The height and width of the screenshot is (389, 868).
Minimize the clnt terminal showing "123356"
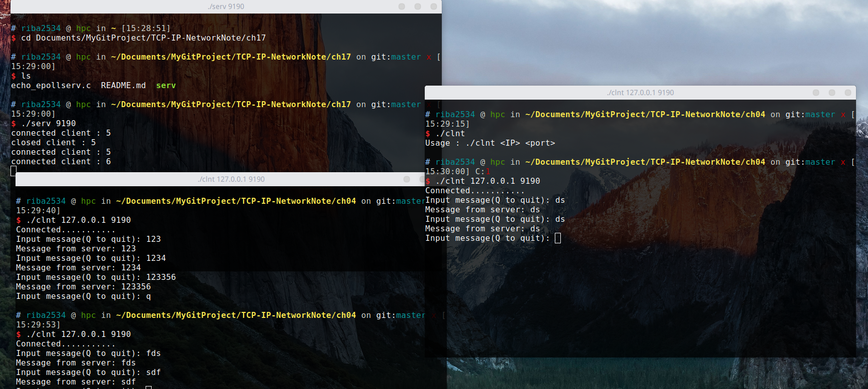(407, 179)
